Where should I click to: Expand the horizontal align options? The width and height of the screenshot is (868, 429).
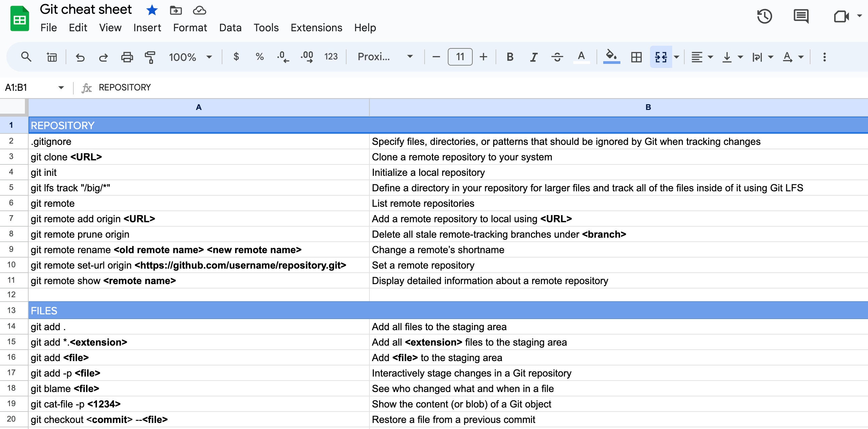(710, 56)
